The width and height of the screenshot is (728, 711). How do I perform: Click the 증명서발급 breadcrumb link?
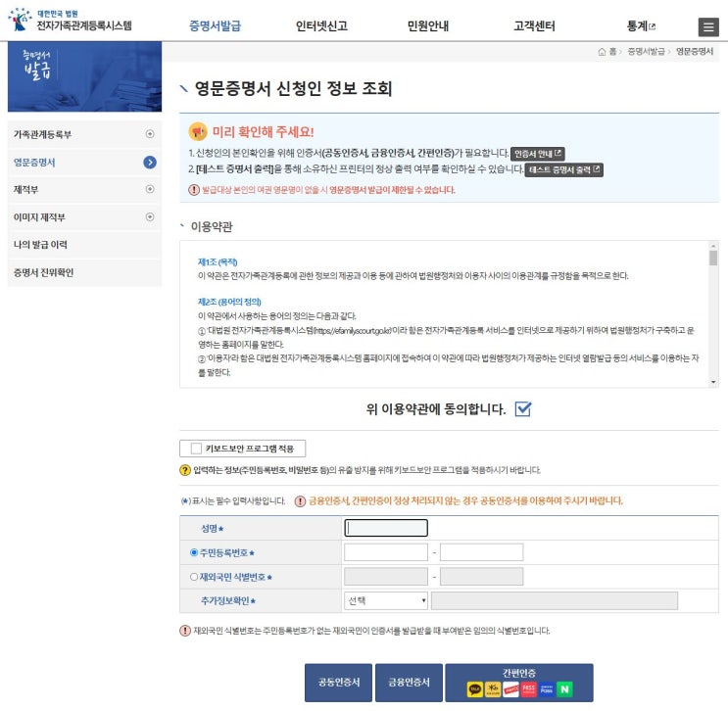click(x=646, y=52)
